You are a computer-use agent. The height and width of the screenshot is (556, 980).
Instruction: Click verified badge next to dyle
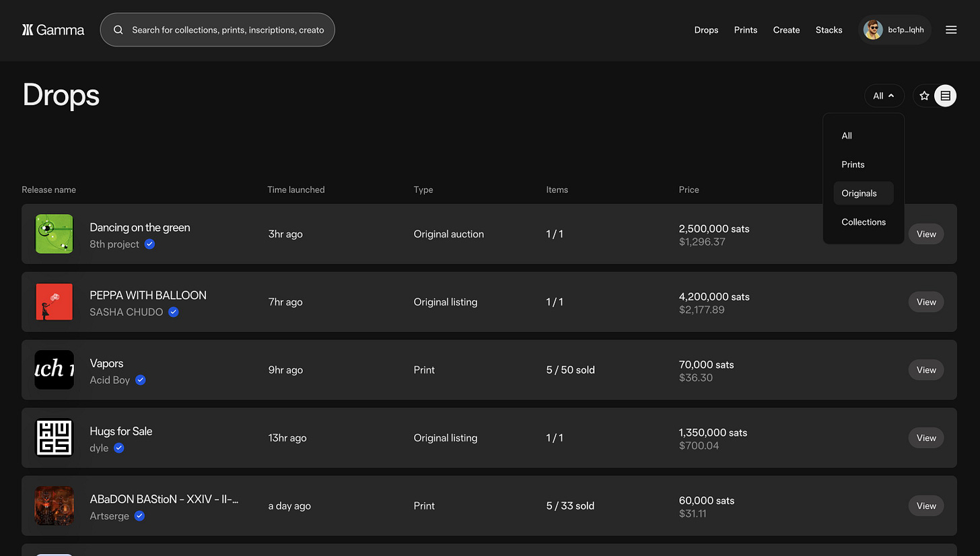click(x=118, y=448)
